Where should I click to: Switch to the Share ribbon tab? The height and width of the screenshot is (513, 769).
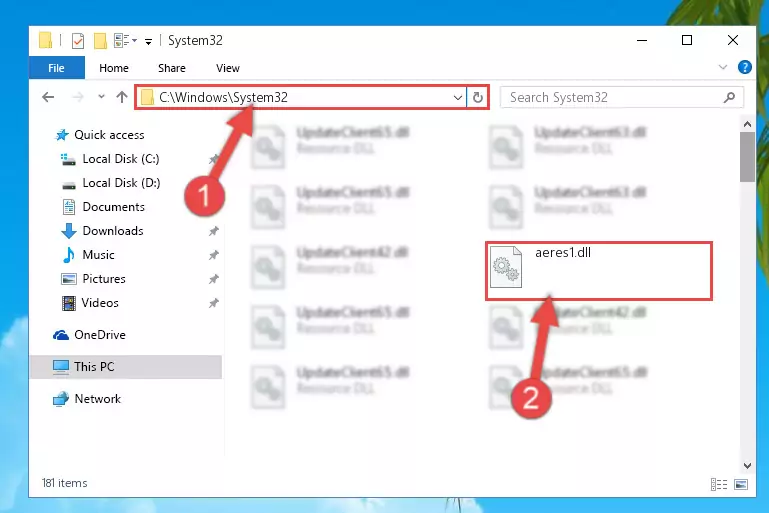pyautogui.click(x=172, y=68)
